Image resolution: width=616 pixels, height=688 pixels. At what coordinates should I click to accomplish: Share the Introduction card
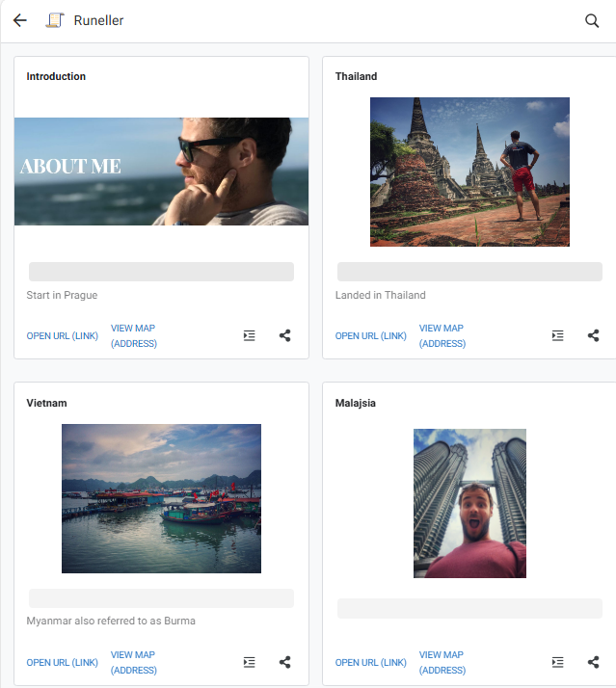[x=285, y=335]
